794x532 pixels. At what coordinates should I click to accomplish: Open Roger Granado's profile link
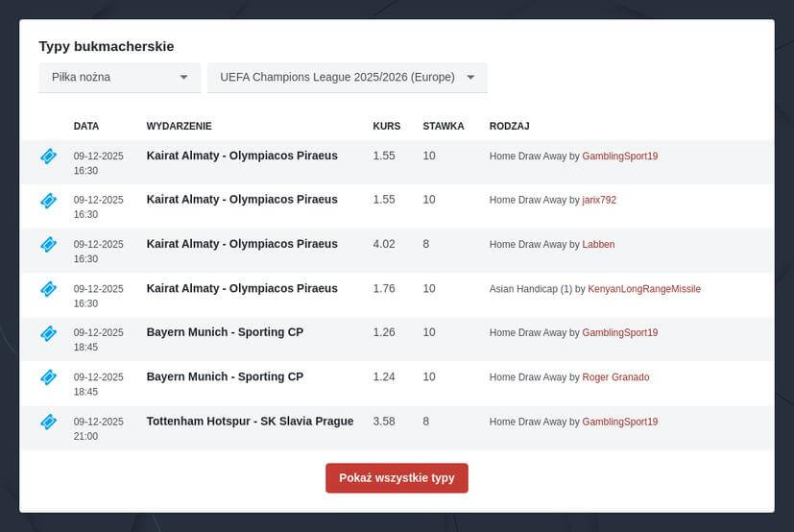point(615,377)
